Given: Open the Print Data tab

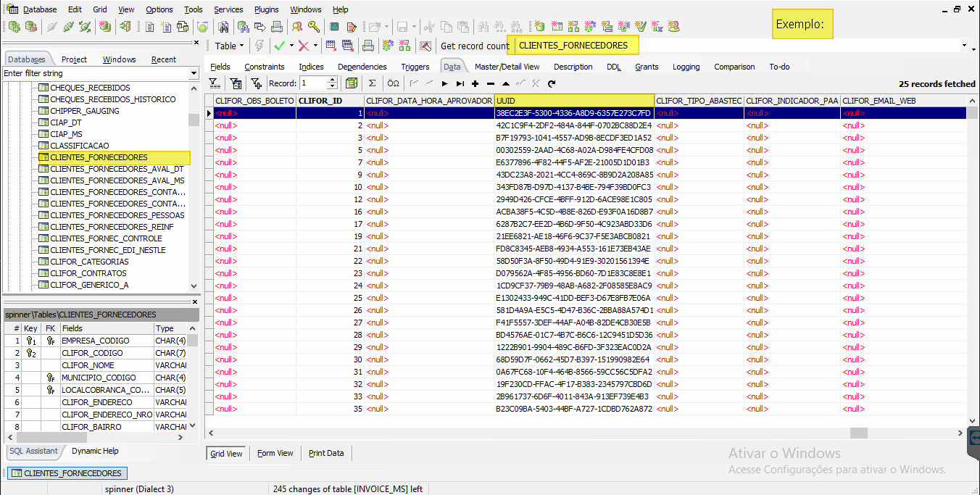Looking at the screenshot, I should pos(326,453).
